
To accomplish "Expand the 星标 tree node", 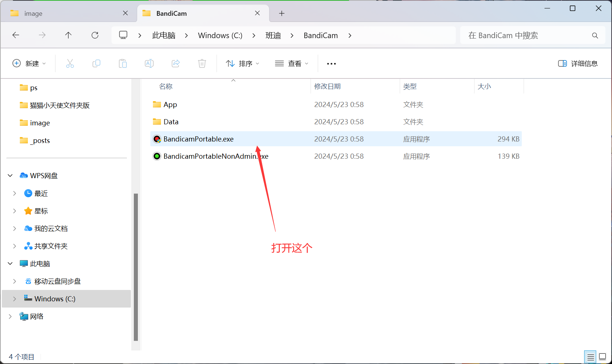I will [14, 211].
